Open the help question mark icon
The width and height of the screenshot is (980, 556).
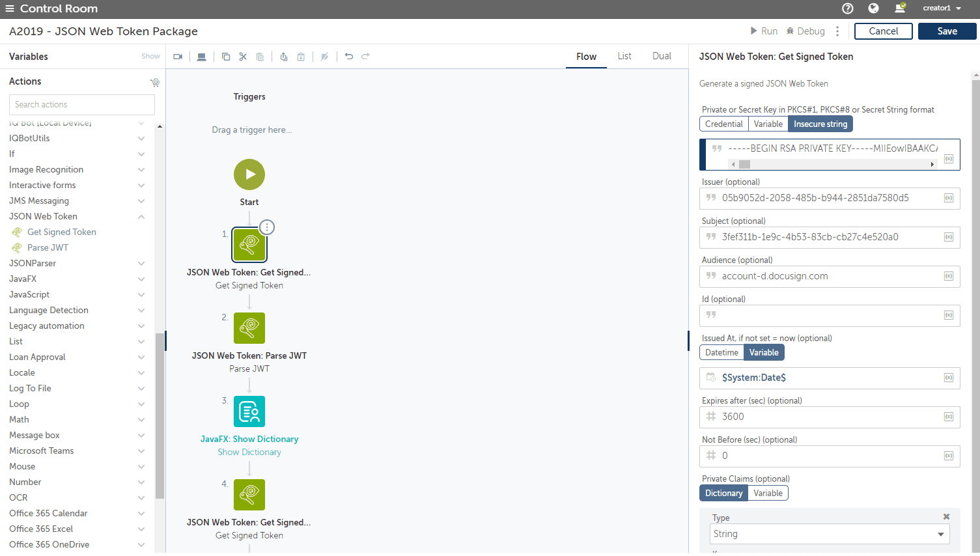pyautogui.click(x=847, y=8)
